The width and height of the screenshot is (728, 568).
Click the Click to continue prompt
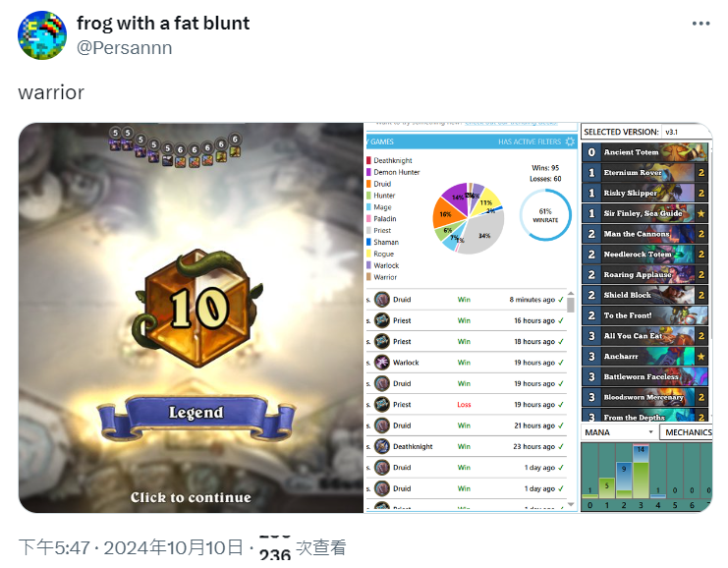(x=191, y=497)
